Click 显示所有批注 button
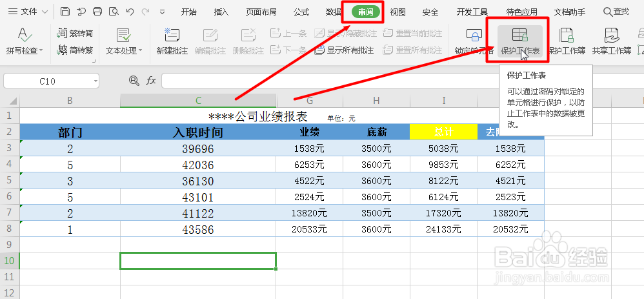This screenshot has height=299, width=644. pyautogui.click(x=344, y=50)
